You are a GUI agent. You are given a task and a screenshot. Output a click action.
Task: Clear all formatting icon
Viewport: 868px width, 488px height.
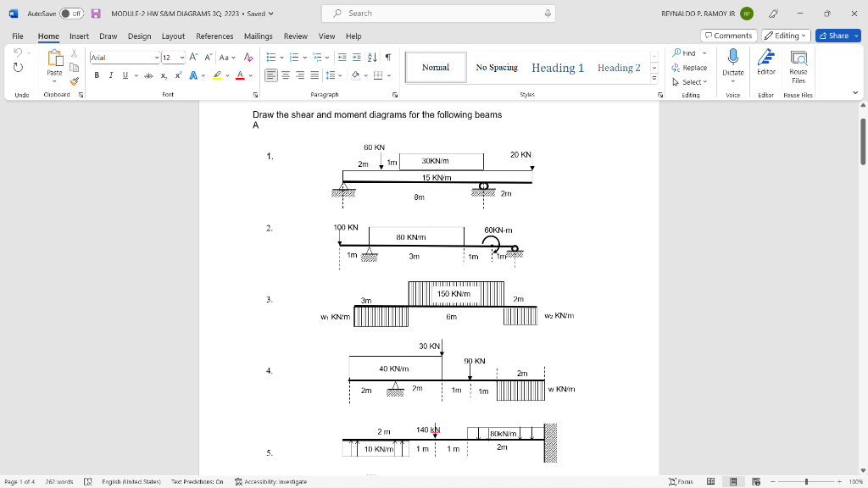click(x=248, y=58)
